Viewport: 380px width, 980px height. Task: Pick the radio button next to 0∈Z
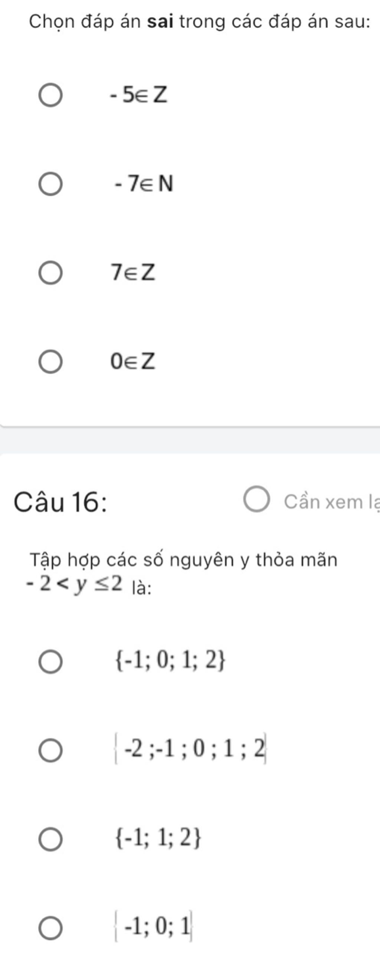click(50, 362)
